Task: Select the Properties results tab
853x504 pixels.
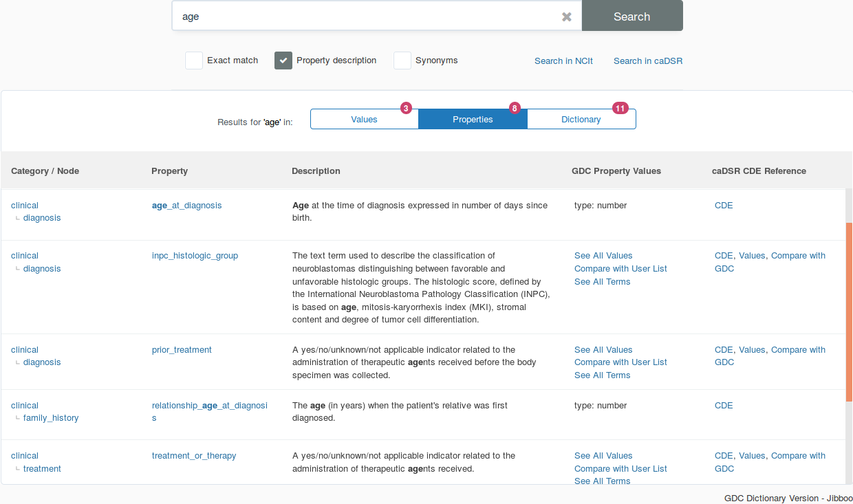Action: [473, 119]
